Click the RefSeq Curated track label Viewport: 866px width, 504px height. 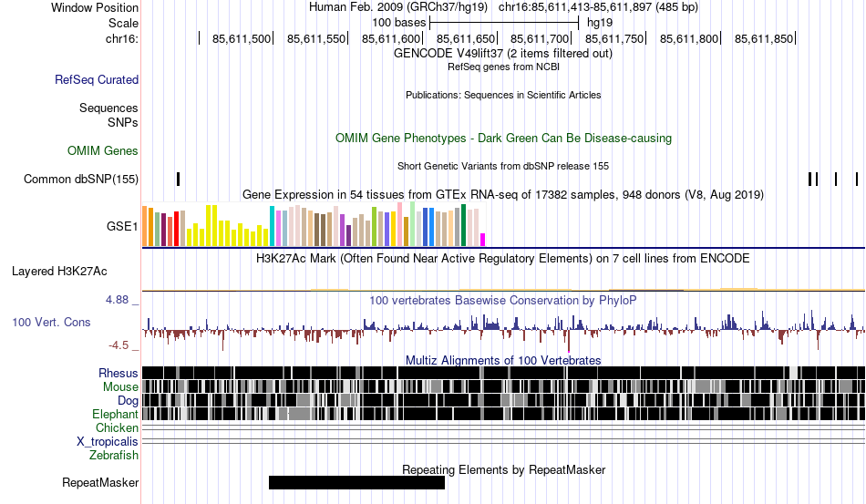pyautogui.click(x=96, y=79)
